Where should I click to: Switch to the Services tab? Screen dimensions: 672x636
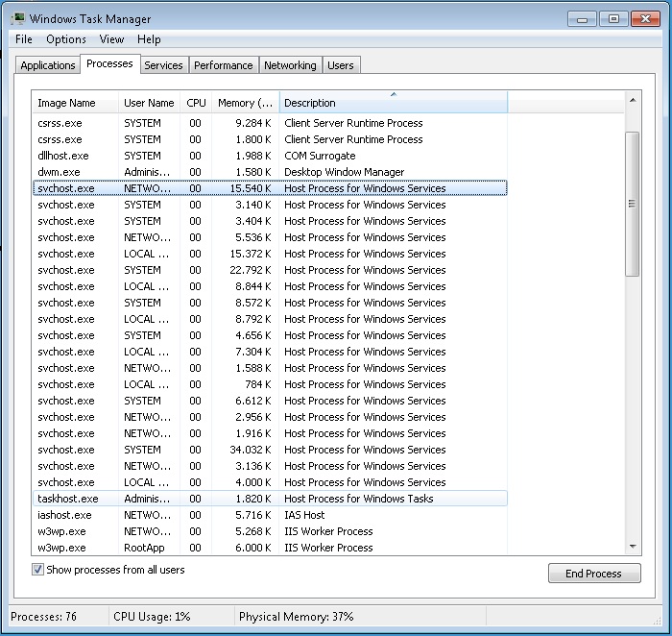click(163, 65)
